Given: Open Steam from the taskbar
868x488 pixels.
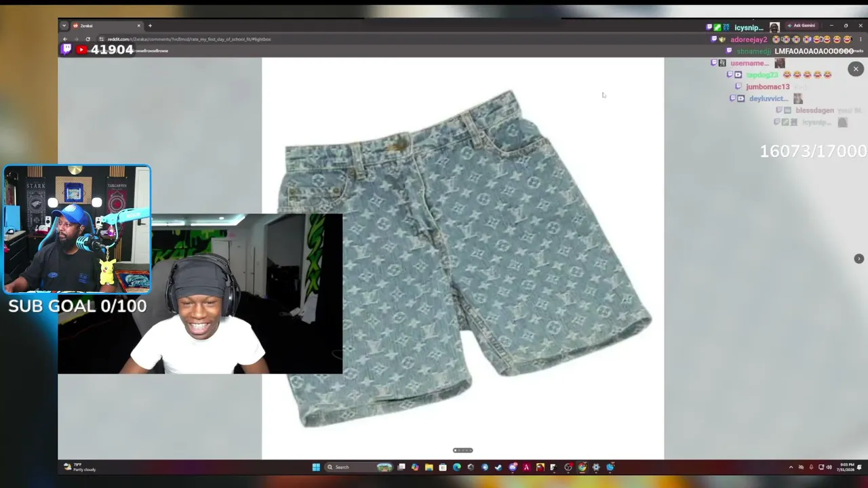Looking at the screenshot, I should click(498, 467).
